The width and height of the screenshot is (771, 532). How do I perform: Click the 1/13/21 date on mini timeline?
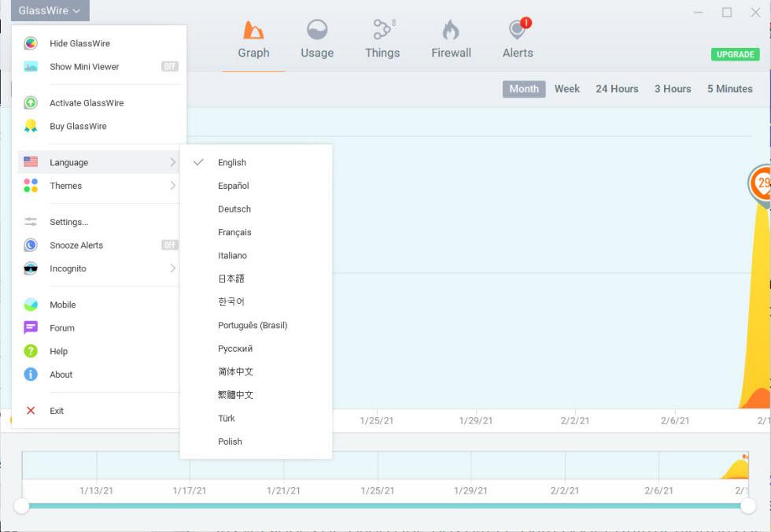[x=96, y=491]
